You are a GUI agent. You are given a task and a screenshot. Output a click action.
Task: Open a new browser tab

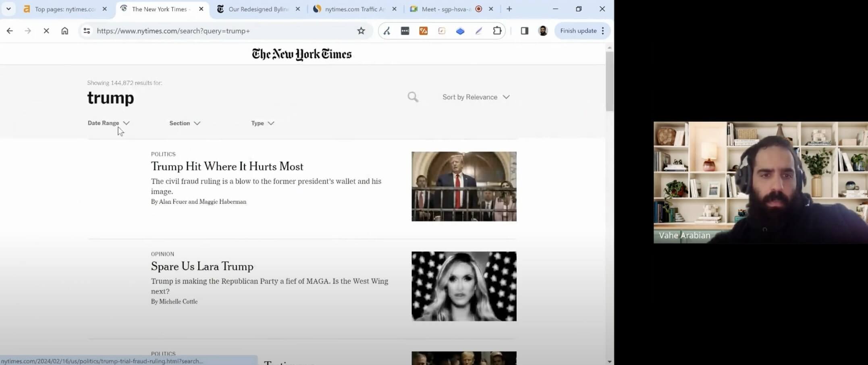coord(509,9)
